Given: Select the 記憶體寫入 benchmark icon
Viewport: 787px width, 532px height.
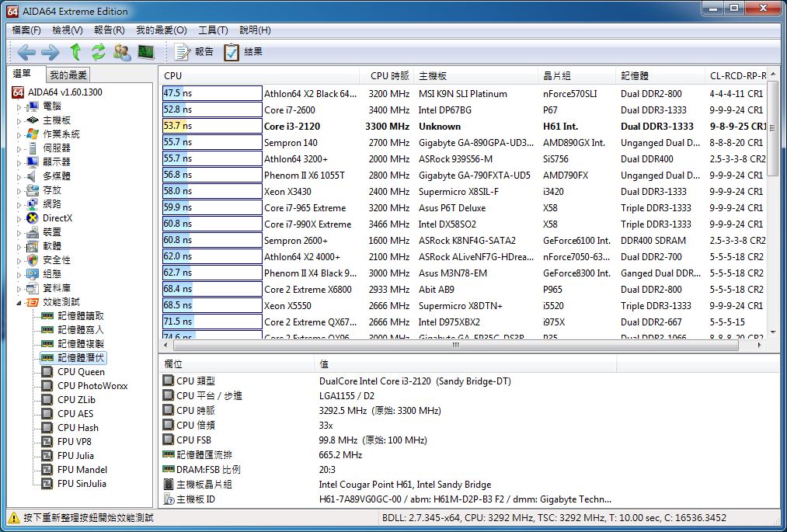Looking at the screenshot, I should [x=47, y=330].
